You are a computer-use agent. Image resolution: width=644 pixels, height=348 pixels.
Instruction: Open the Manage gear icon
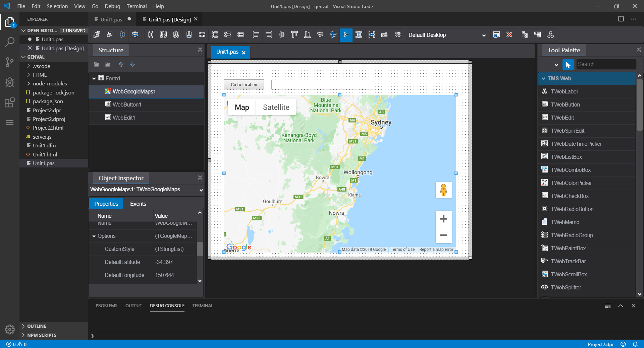(10, 329)
